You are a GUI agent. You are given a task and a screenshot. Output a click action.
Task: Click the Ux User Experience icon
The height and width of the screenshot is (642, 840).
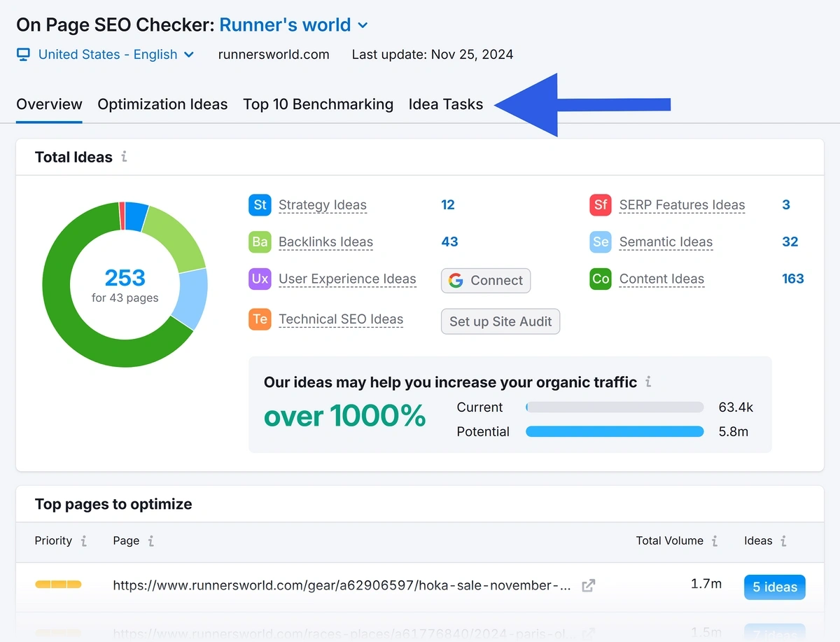(260, 279)
